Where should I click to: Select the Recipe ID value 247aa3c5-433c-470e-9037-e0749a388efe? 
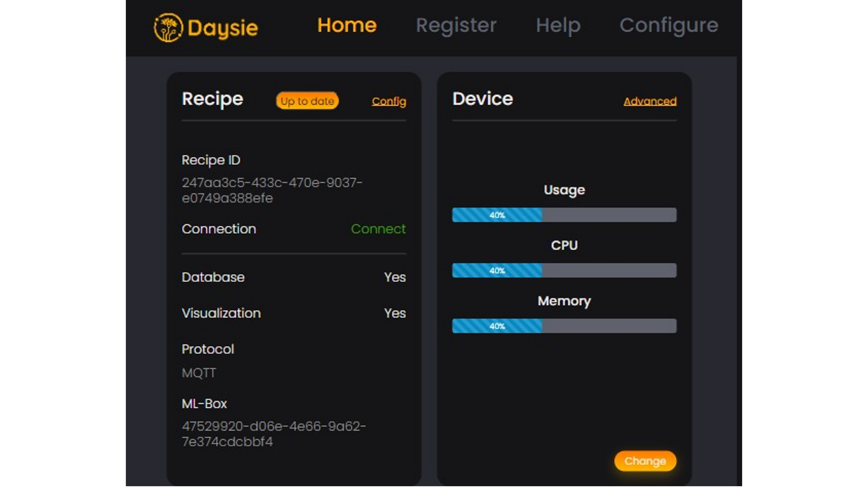(x=272, y=190)
